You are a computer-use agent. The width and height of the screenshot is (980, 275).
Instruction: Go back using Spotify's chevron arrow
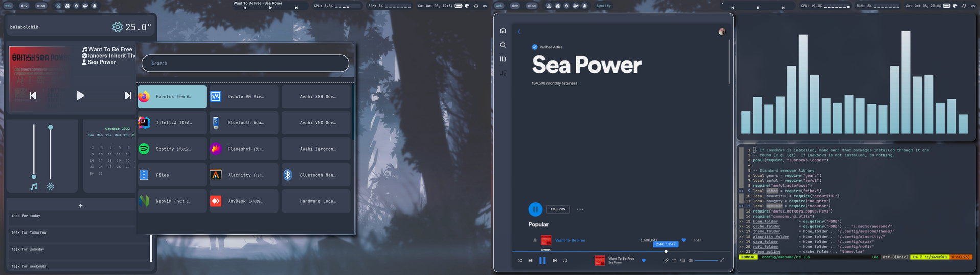519,32
